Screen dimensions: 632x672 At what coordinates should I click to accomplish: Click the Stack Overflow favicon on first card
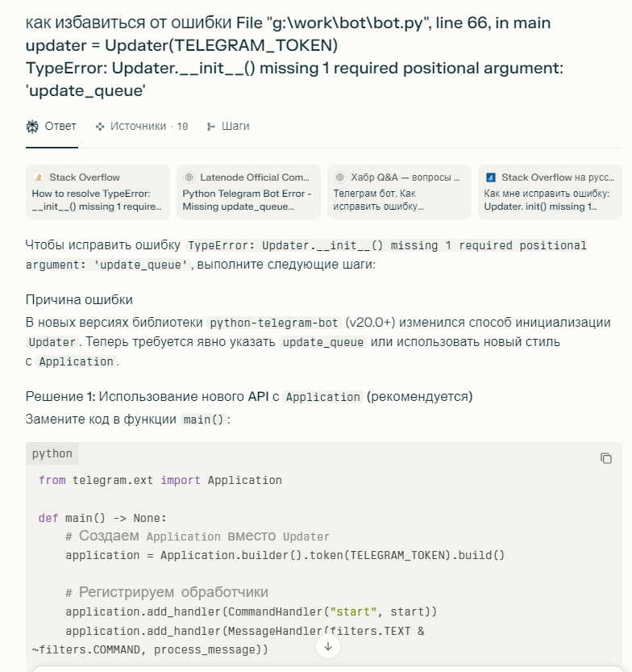click(x=38, y=177)
